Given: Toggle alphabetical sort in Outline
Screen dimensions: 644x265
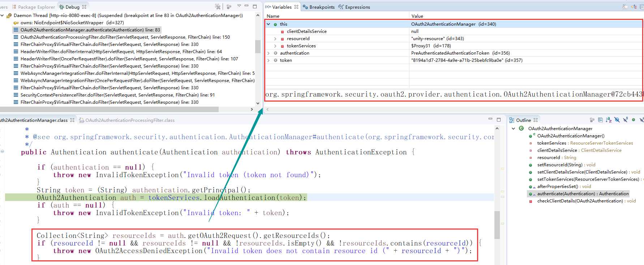Looking at the screenshot, I should 609,120.
